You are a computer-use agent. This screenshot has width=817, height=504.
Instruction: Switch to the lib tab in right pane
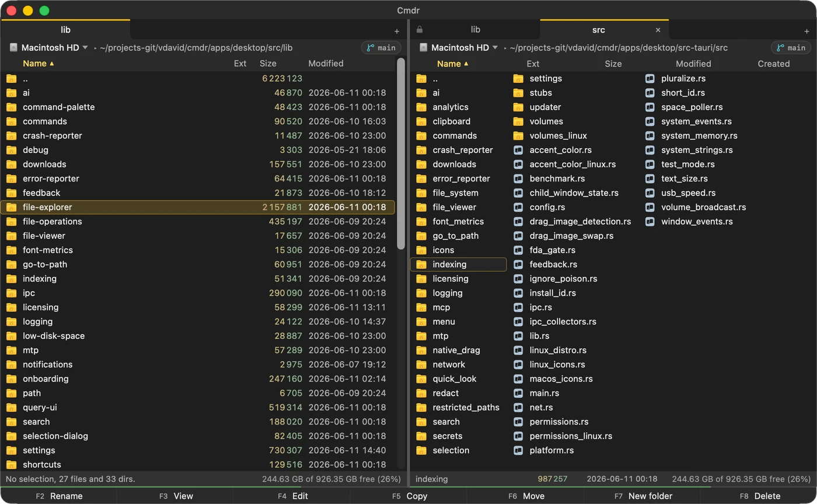[476, 30]
